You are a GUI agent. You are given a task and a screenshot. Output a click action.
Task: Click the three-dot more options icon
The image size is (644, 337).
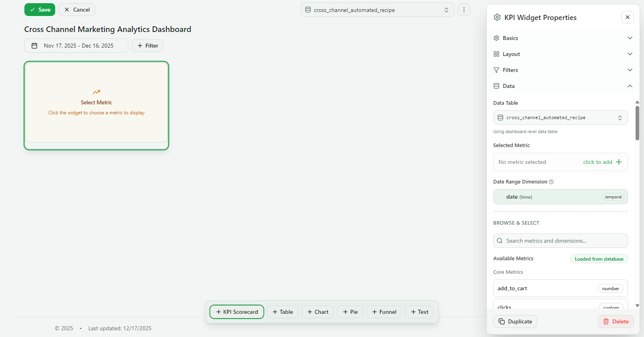click(464, 10)
